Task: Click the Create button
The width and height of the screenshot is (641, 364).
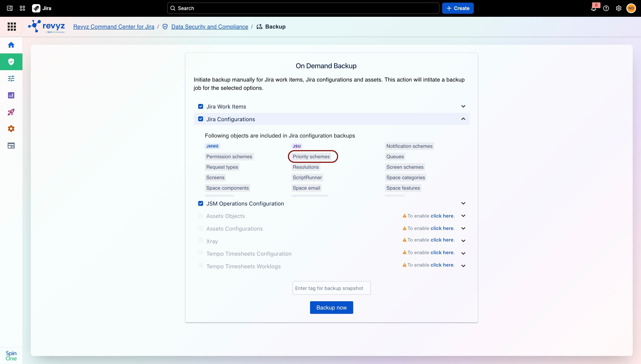Action: [458, 8]
